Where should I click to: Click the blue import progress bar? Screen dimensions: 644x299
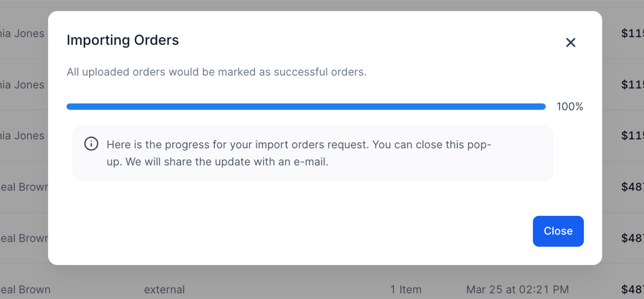pyautogui.click(x=306, y=107)
